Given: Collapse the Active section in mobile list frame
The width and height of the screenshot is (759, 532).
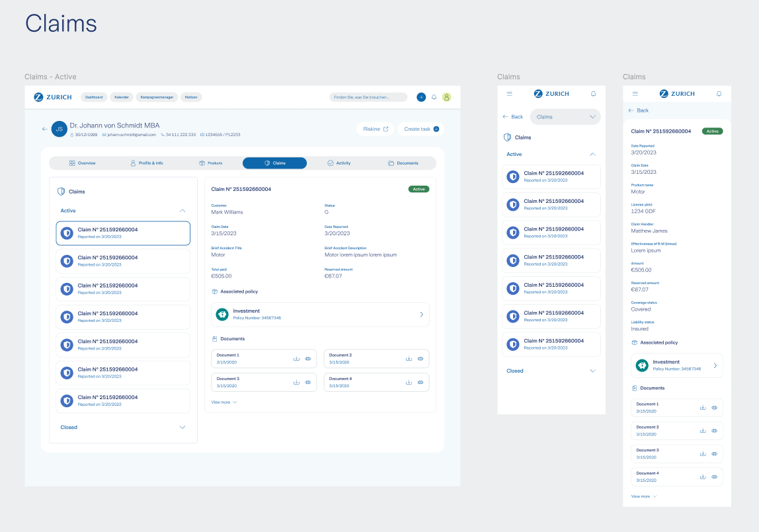Looking at the screenshot, I should tap(592, 154).
